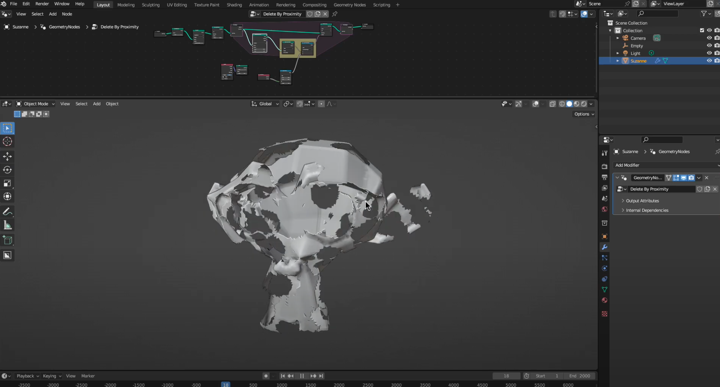This screenshot has height=387, width=720.
Task: Open the Object Data properties tab
Action: click(x=605, y=290)
